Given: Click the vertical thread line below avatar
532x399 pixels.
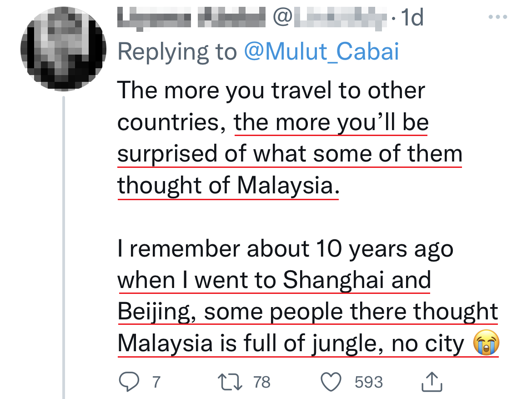Looking at the screenshot, I should pyautogui.click(x=64, y=250).
